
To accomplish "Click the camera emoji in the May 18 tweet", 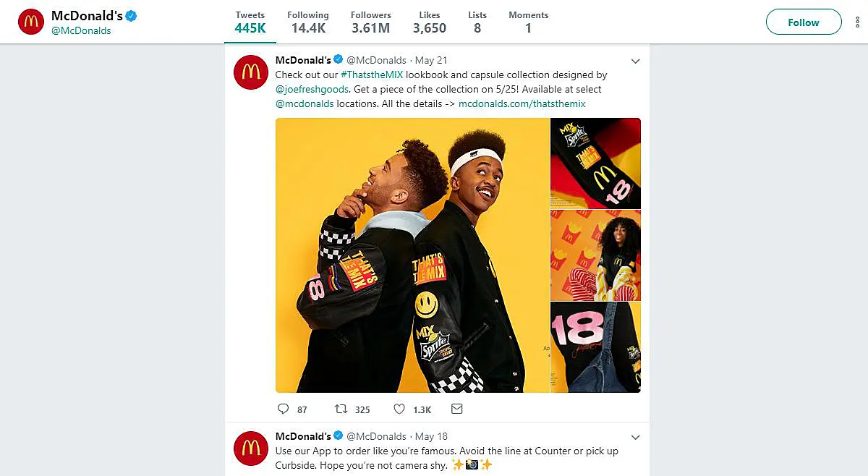I will tap(472, 465).
